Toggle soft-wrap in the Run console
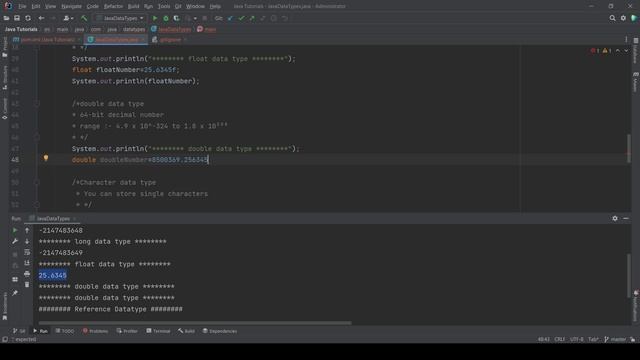Screen dimensions: 640x360 tap(27, 252)
